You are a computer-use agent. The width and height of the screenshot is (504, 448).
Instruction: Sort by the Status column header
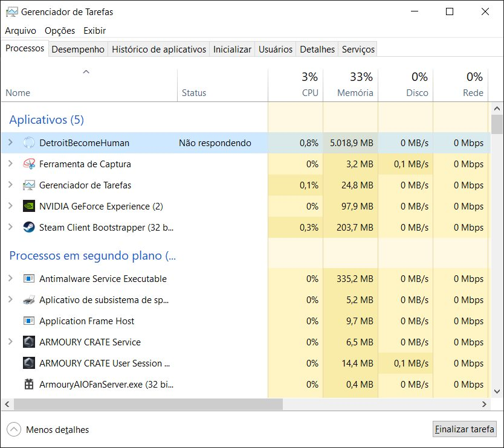click(x=222, y=85)
